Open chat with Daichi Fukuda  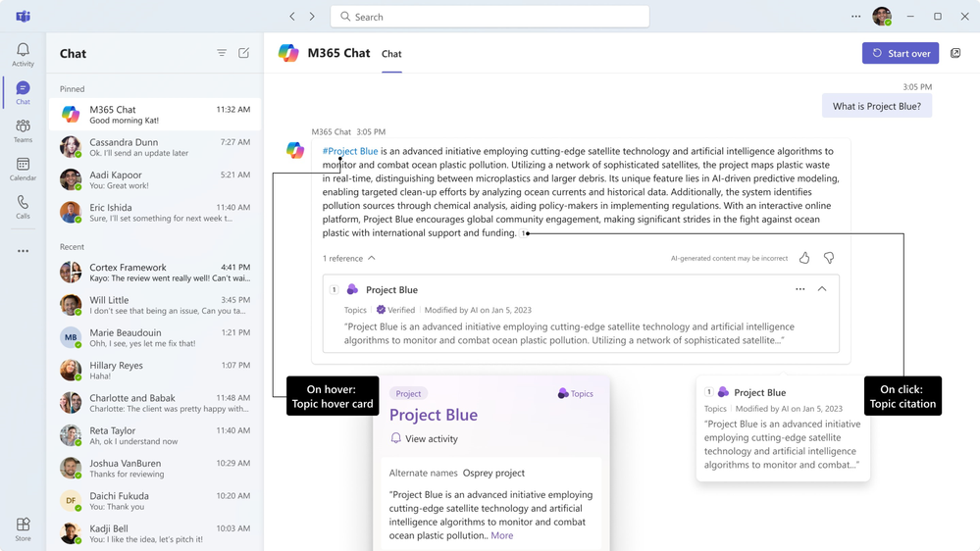pos(155,500)
